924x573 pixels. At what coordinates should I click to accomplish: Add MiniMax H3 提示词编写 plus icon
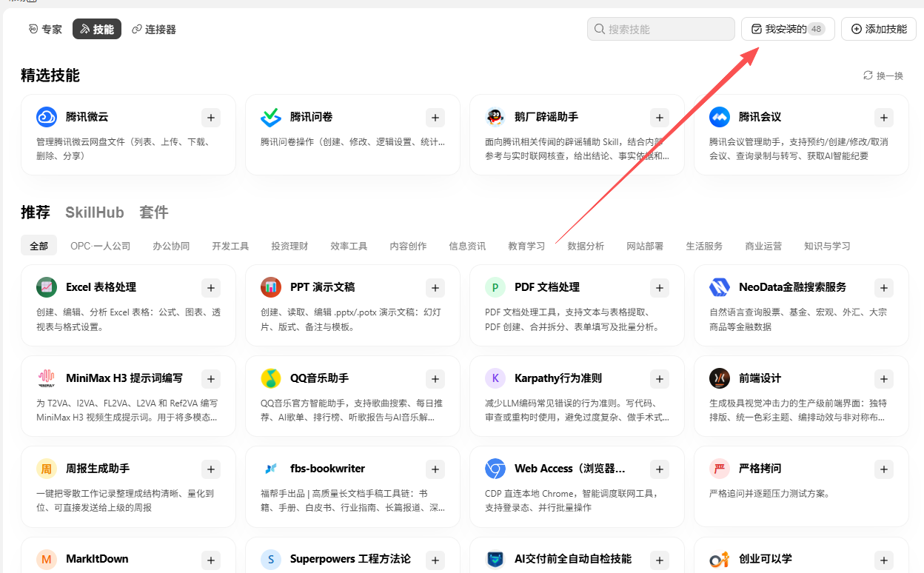211,378
